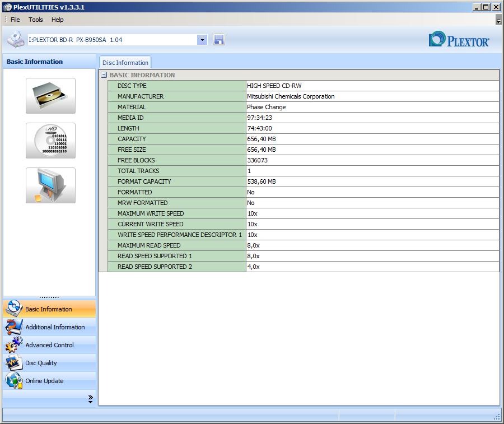Select READ SPEED SUPPORTED 2 value 4,0x

click(253, 267)
